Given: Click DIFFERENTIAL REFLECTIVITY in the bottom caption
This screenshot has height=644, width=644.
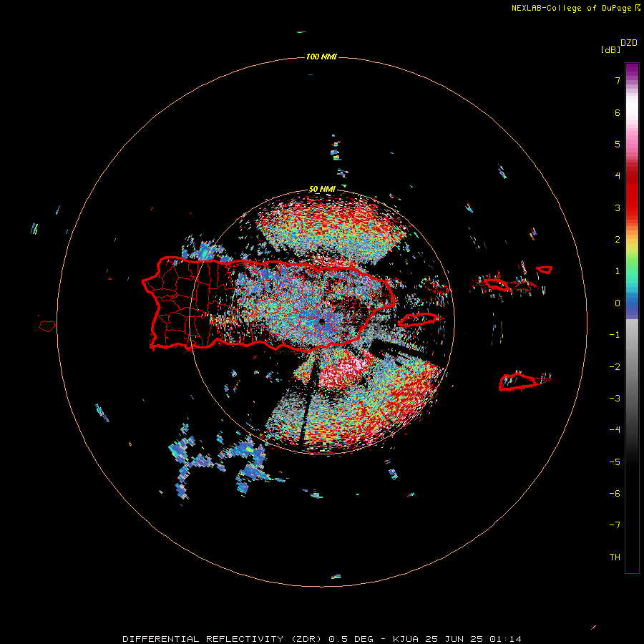Looking at the screenshot, I should coord(203,639).
